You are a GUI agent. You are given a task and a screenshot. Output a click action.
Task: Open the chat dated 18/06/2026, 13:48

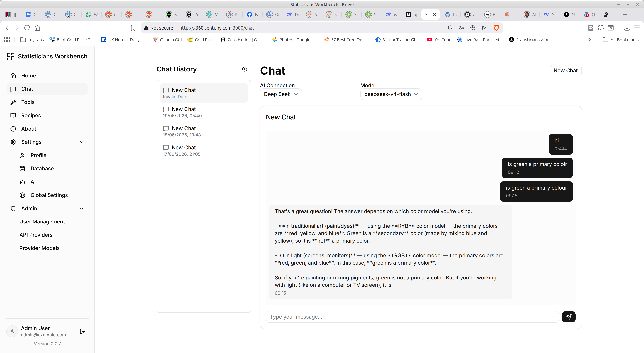[204, 131]
